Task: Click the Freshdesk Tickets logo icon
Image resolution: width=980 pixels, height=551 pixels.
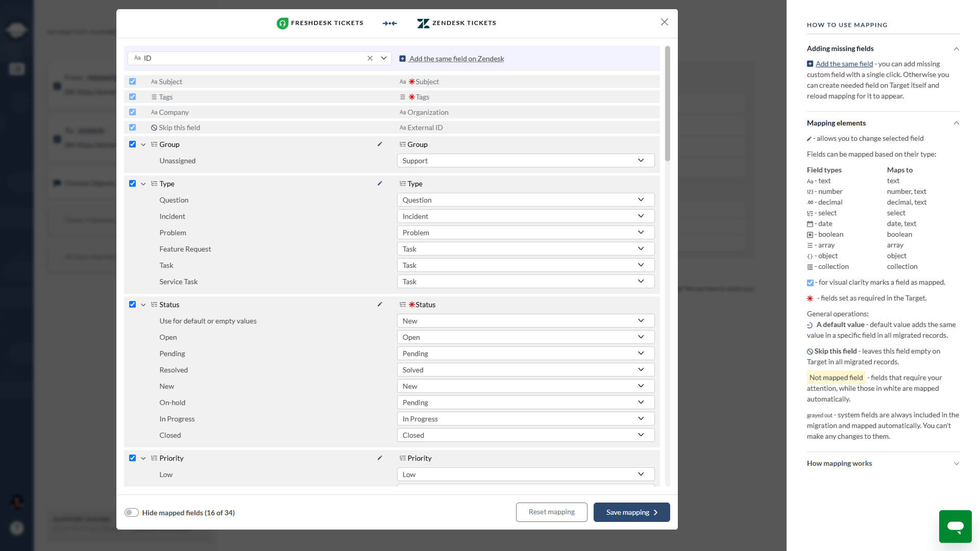Action: coord(283,23)
